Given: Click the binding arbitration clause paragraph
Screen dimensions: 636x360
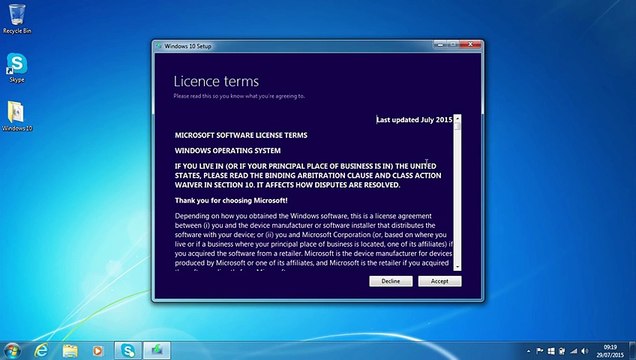Looking at the screenshot, I should tap(308, 175).
